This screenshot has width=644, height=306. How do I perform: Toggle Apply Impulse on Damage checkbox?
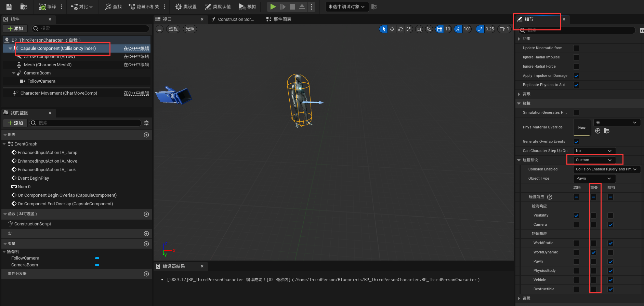point(576,76)
